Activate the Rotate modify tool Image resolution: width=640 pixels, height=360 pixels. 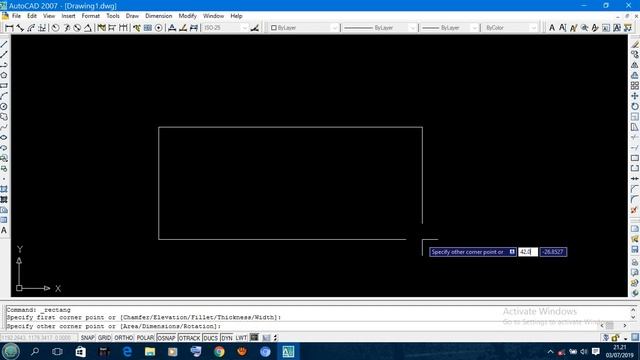pyautogui.click(x=635, y=107)
